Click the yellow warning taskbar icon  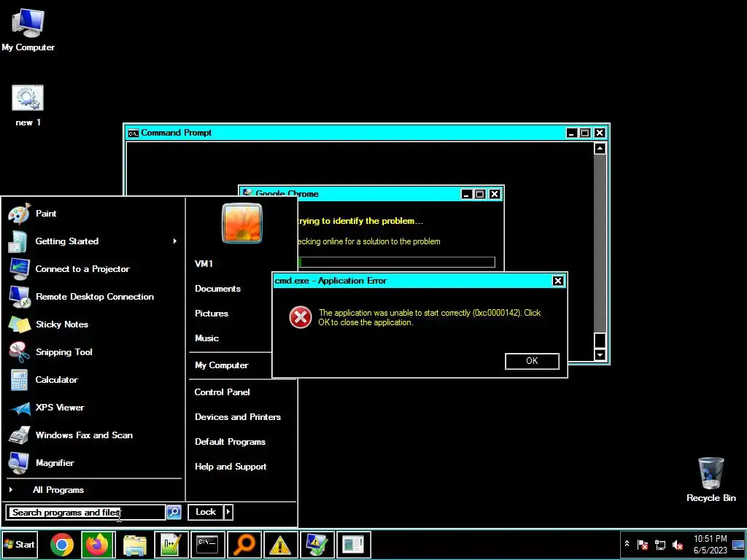pyautogui.click(x=280, y=544)
